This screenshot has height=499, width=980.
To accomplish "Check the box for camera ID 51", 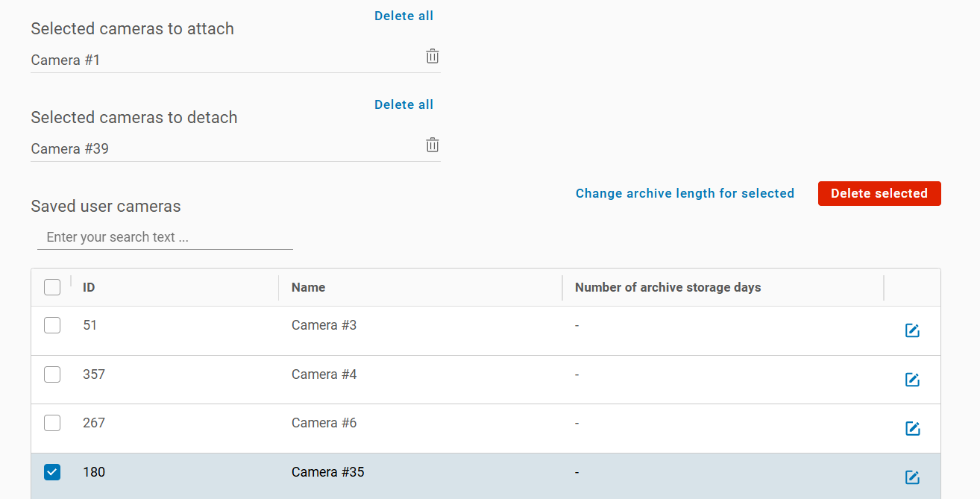I will click(52, 325).
